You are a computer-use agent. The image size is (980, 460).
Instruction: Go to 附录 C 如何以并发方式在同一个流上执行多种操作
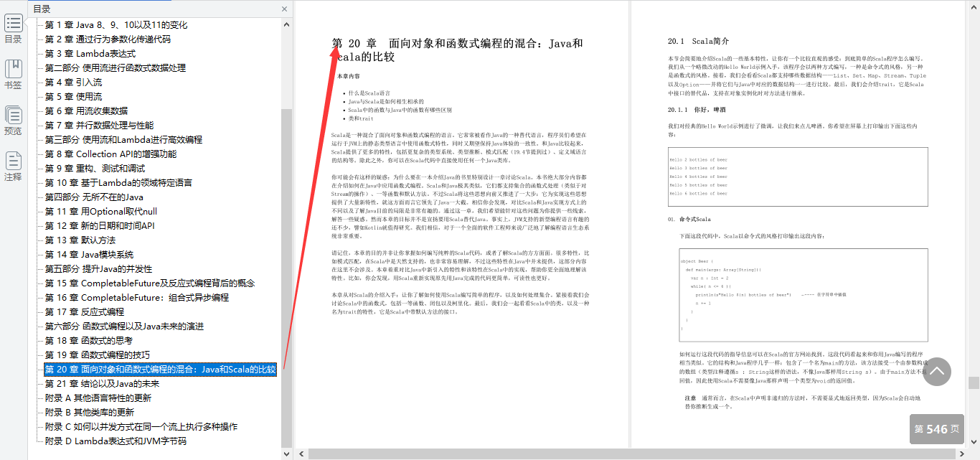click(141, 426)
